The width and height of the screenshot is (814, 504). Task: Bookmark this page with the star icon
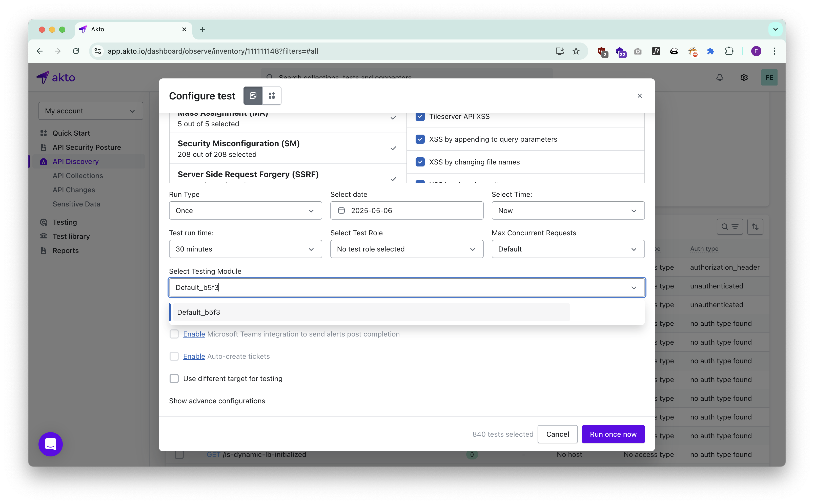576,51
